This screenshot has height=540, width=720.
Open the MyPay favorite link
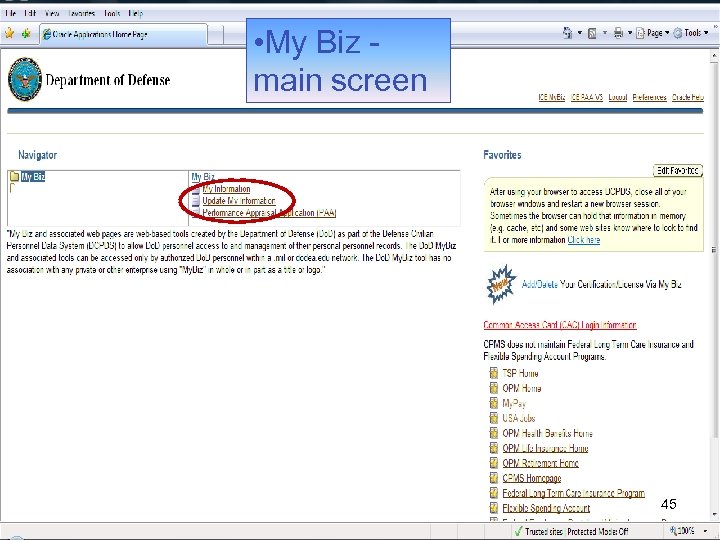[514, 404]
